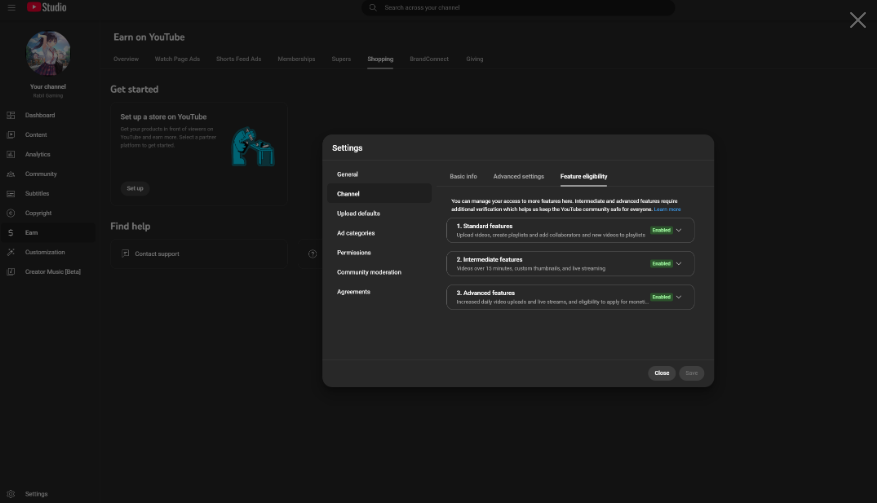Click the search magnifier icon

pos(373,7)
